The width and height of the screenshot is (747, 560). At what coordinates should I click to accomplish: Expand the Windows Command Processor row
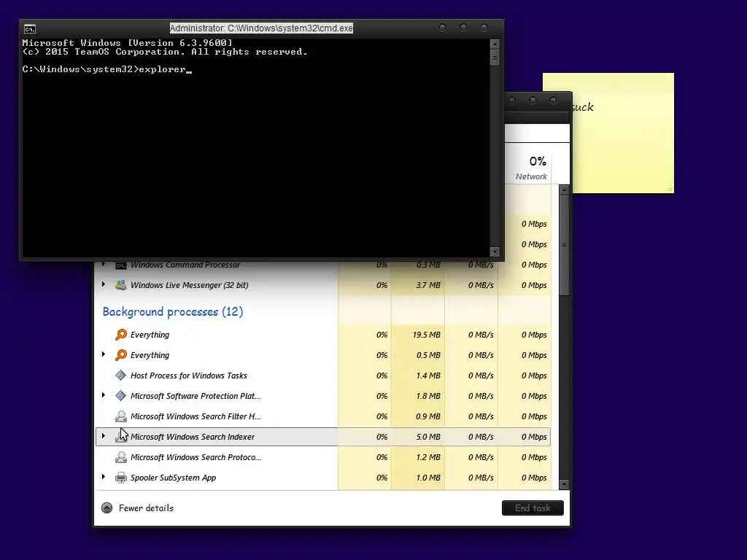pyautogui.click(x=104, y=264)
